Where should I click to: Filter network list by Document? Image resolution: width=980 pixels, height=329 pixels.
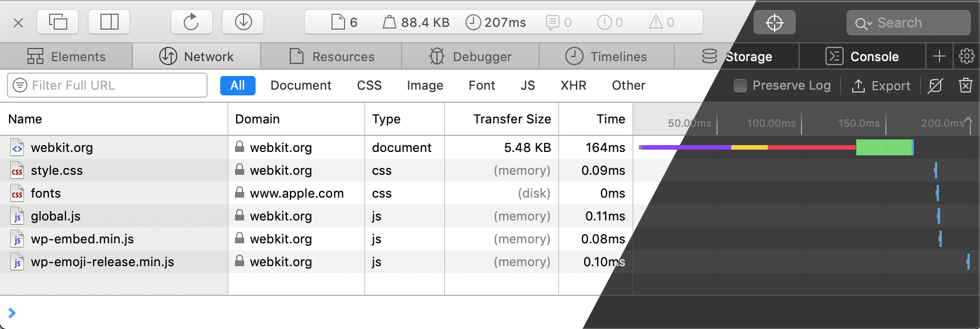[x=301, y=85]
